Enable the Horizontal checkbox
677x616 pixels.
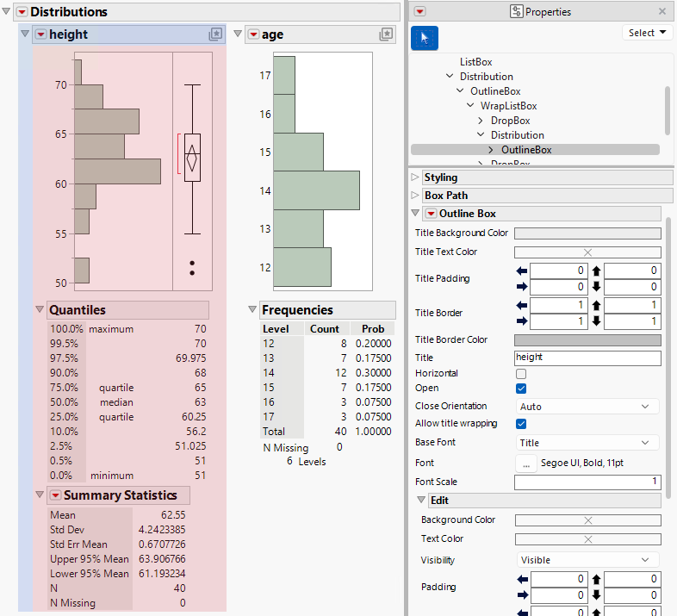[x=520, y=374]
